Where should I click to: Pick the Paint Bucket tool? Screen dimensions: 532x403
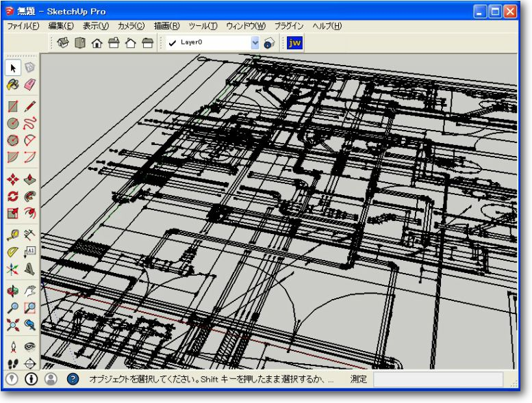click(13, 85)
